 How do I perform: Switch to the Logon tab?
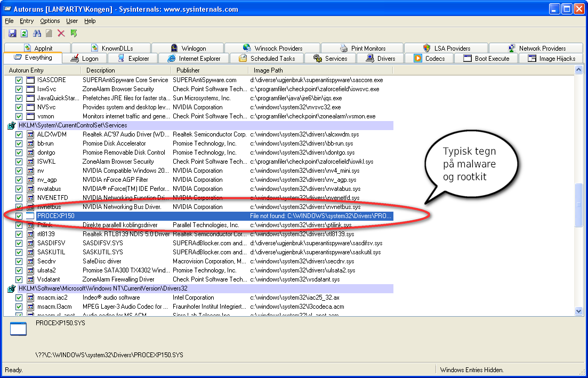pyautogui.click(x=85, y=59)
